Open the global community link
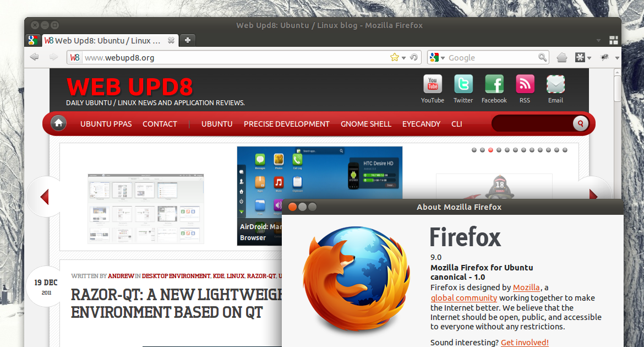Viewport: 644px width, 347px height. pyautogui.click(x=463, y=297)
